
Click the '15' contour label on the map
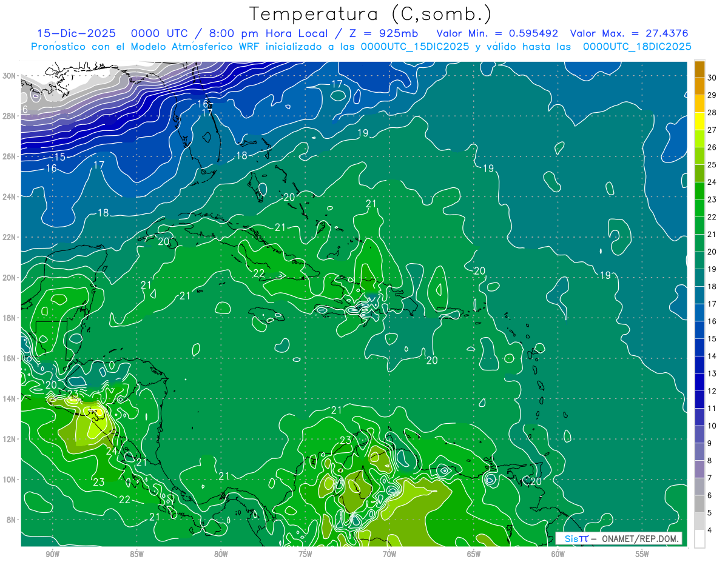(x=59, y=157)
